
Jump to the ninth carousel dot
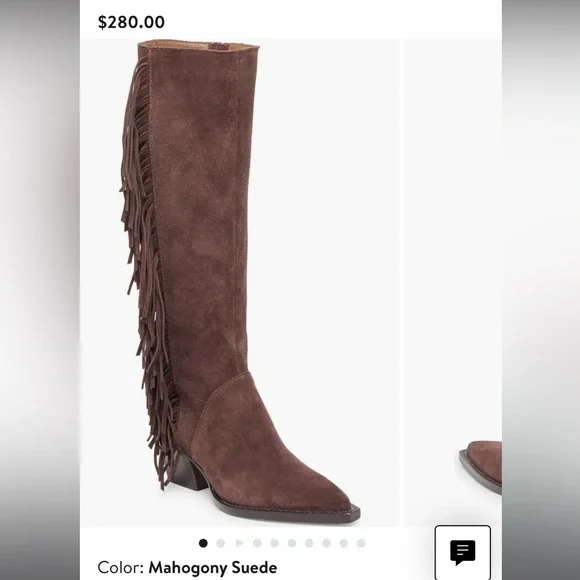344,543
